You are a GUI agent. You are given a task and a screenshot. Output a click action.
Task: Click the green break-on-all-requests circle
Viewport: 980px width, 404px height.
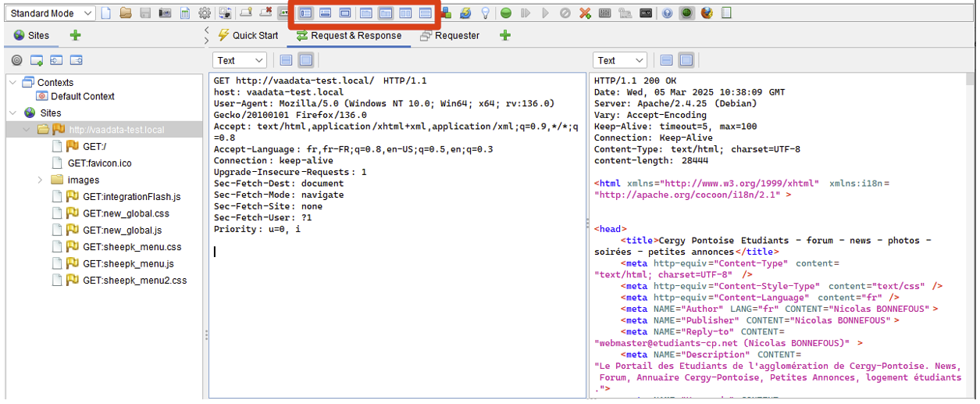point(506,13)
